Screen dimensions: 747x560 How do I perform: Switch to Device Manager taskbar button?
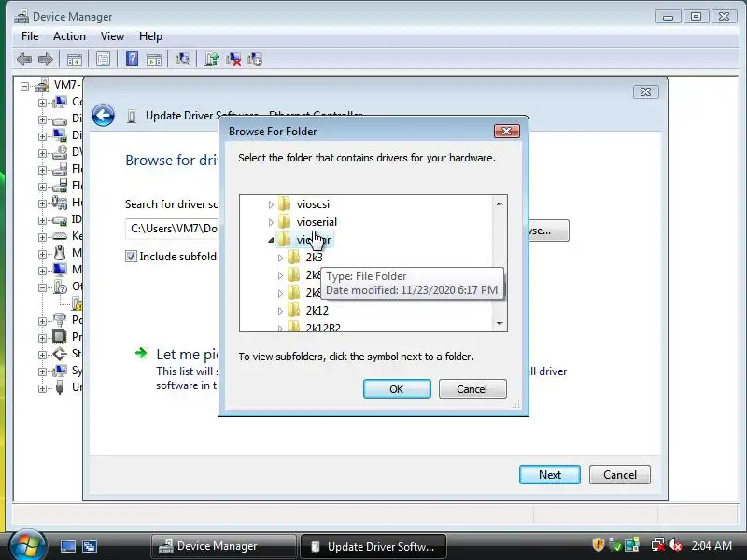[223, 546]
